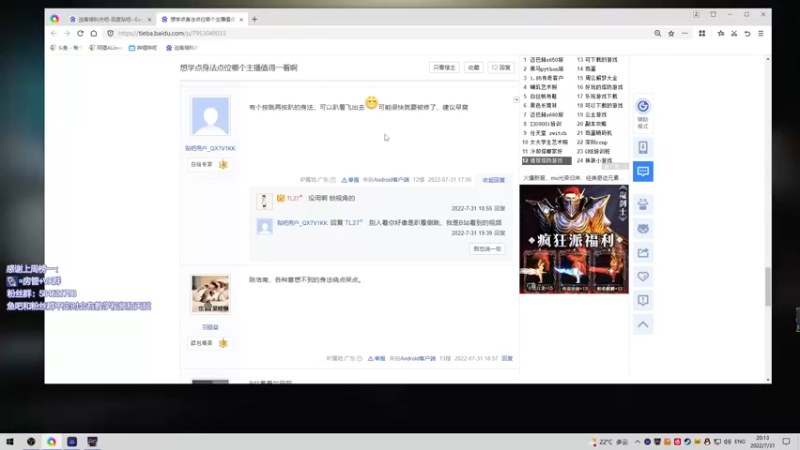Click the 回复 button in thread header
Screen dimensions: 800x450
[x=501, y=67]
